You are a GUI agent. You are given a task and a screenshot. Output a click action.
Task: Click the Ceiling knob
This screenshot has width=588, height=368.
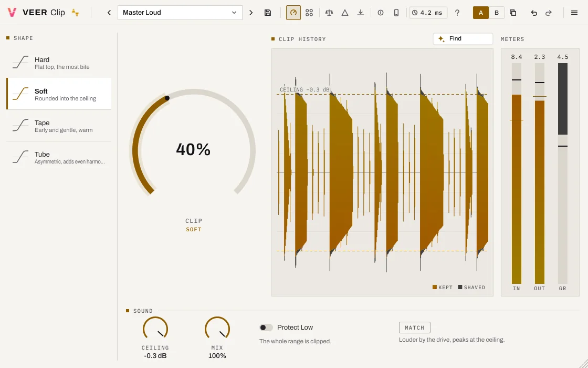(155, 329)
